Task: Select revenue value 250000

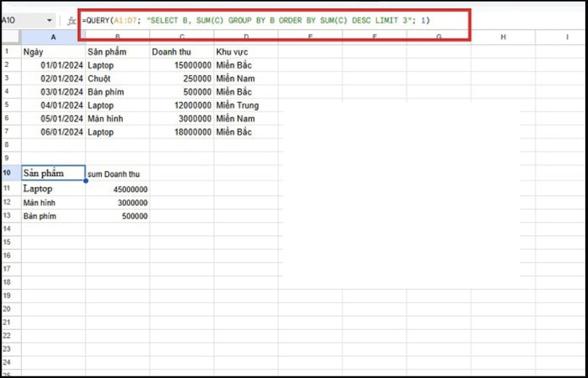Action: click(182, 79)
